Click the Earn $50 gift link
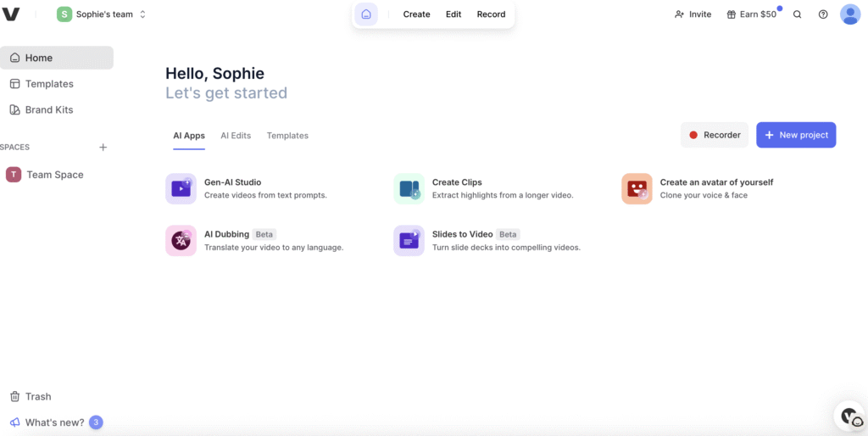This screenshot has width=868, height=436. [752, 14]
